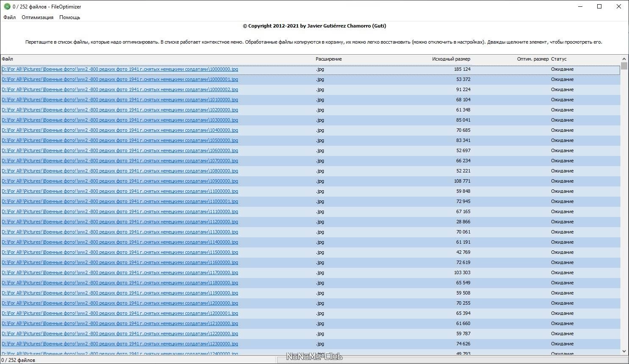Image resolution: width=629 pixels, height=364 pixels.
Task: Click the original size value 59 848
Action: pyautogui.click(x=463, y=191)
